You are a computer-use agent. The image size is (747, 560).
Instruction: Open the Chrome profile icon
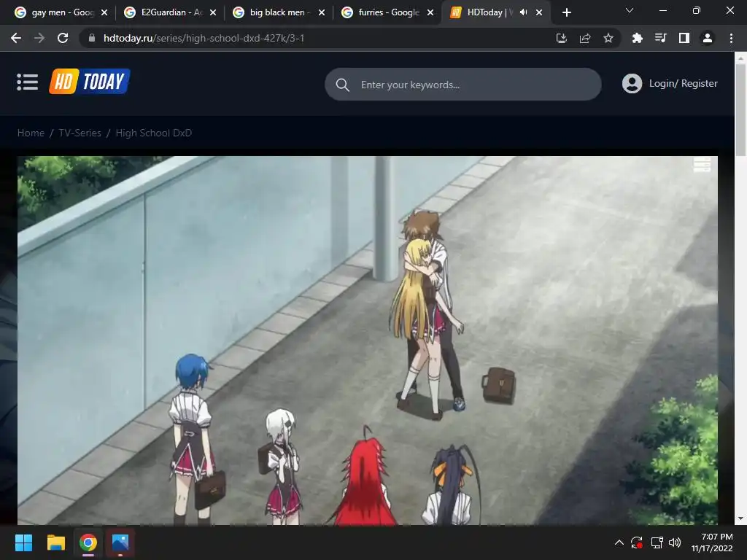click(708, 38)
